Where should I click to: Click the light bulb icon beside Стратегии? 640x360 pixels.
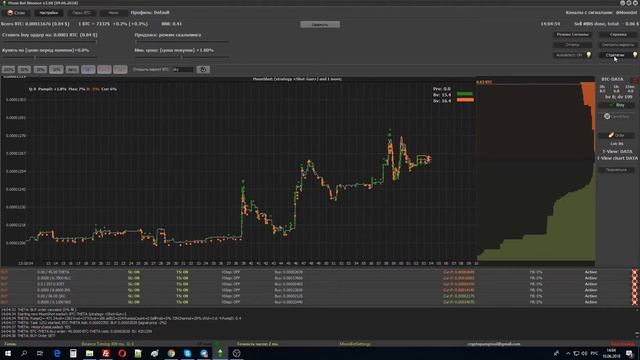635,55
